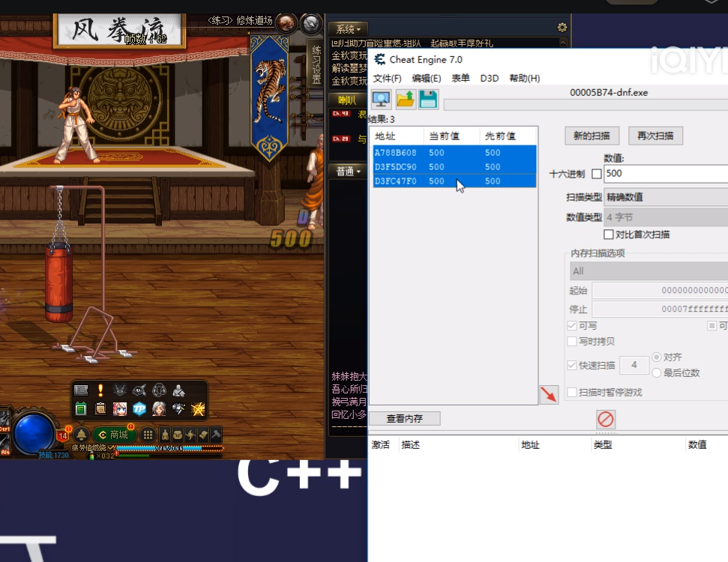Open the 表单 menu
The image size is (728, 562).
point(460,79)
